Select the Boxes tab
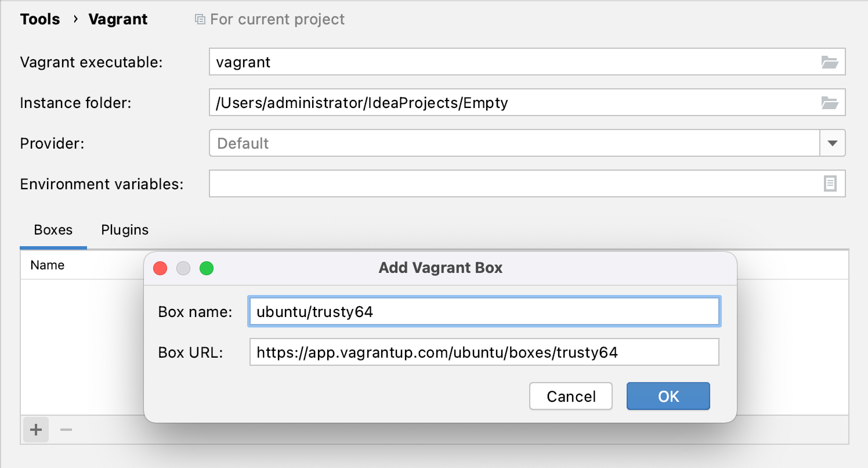The width and height of the screenshot is (868, 468). coord(52,229)
